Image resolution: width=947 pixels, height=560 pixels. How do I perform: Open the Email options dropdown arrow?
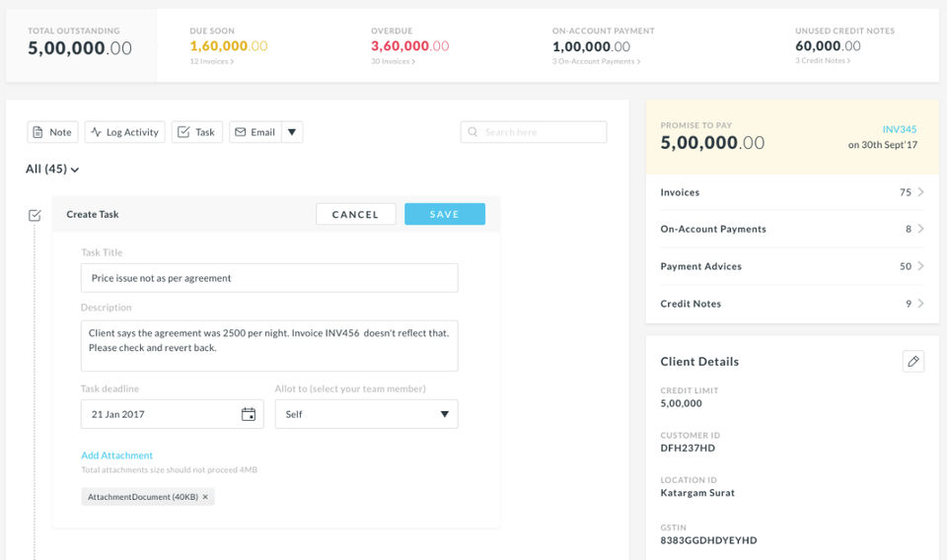pos(292,132)
